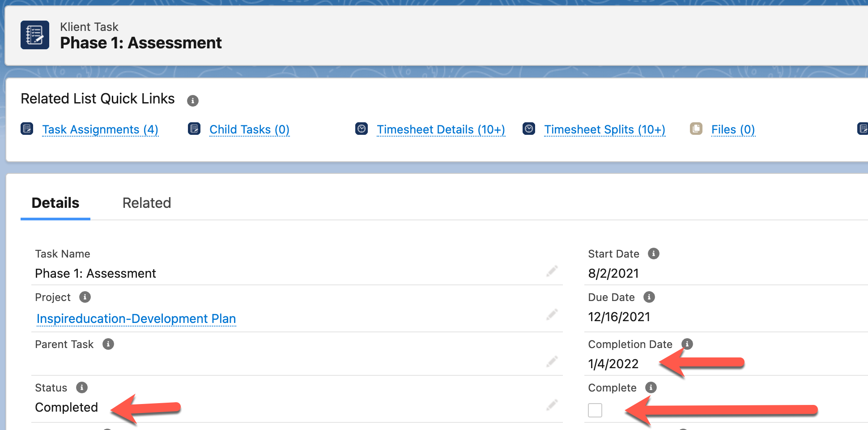The height and width of the screenshot is (430, 868).
Task: Click the edit pencil beside Task Name
Action: (552, 271)
